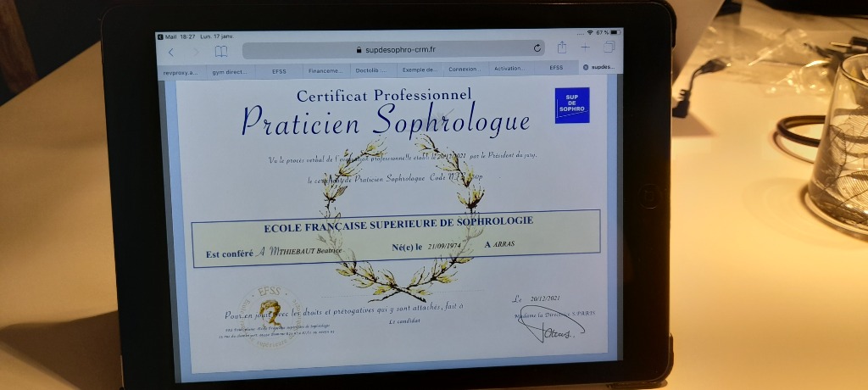
Task: Add a new tab with plus icon
Action: coord(585,47)
